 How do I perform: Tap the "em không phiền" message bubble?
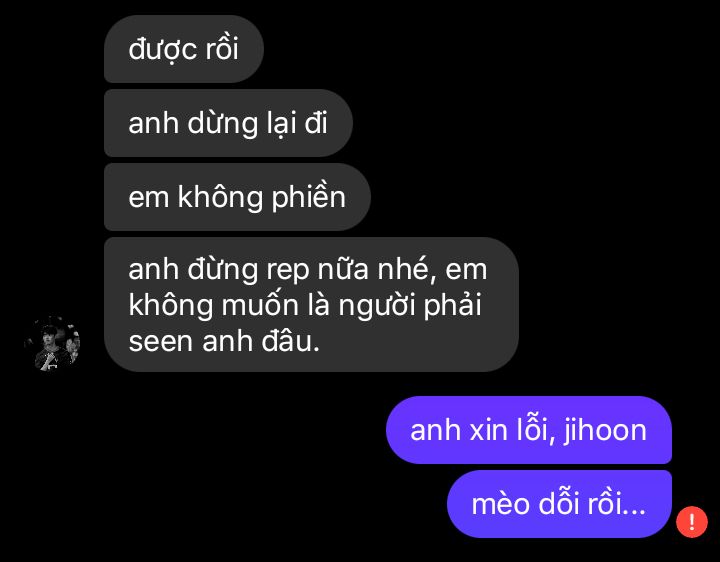coord(237,197)
